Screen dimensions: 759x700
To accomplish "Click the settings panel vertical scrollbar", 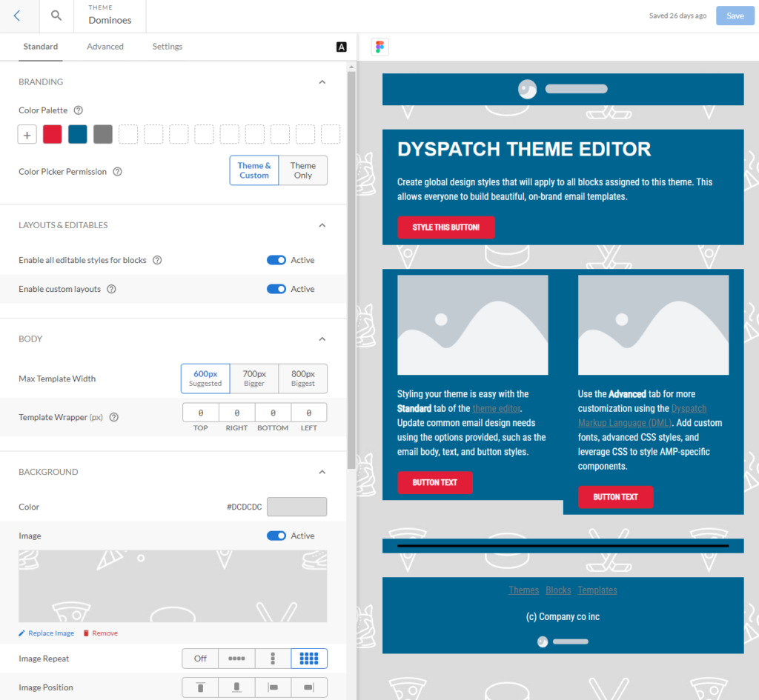I will [x=351, y=271].
